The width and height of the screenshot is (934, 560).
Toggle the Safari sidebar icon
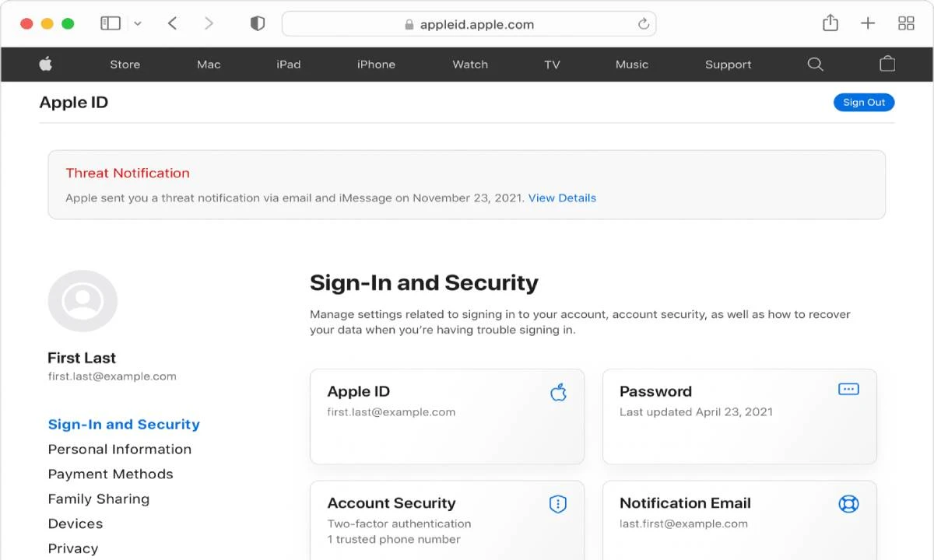pos(111,23)
